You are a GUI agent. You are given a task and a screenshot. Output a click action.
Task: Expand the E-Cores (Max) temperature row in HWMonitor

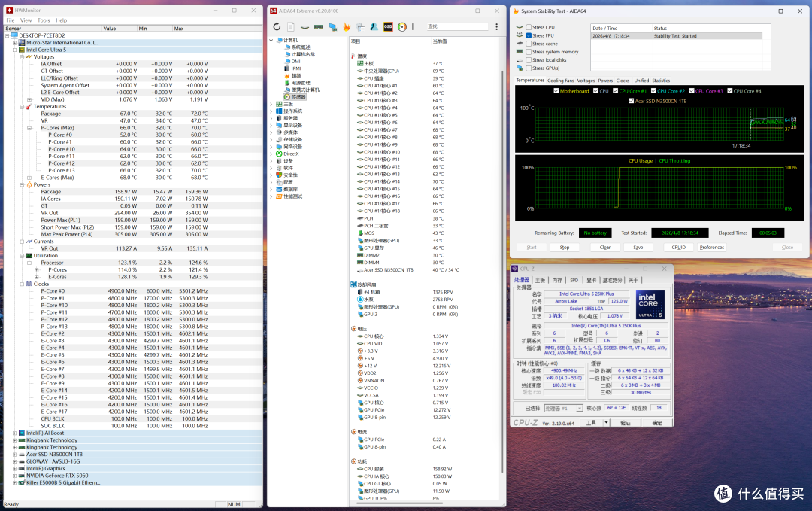click(29, 178)
